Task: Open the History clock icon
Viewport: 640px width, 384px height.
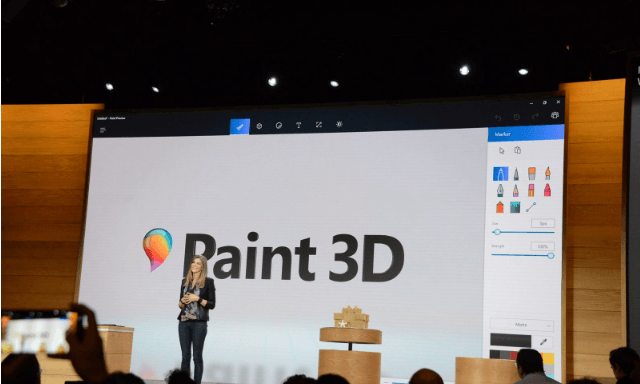Action: 517,117
